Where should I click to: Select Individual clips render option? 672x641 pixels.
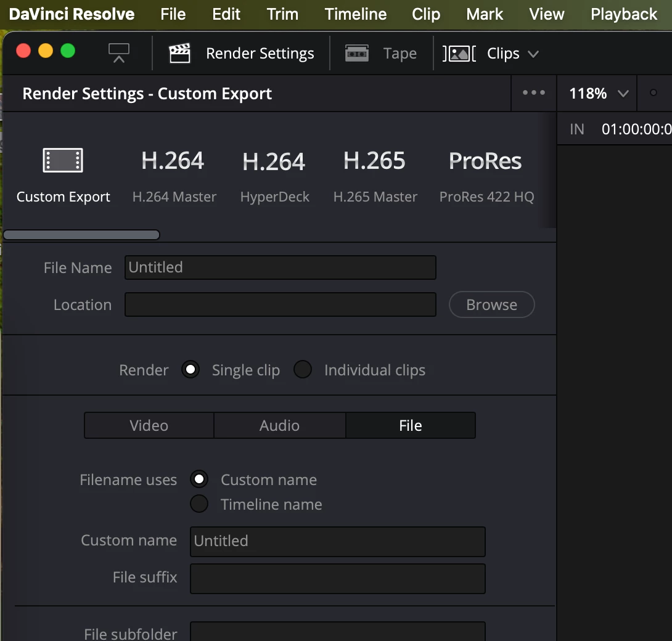point(303,369)
